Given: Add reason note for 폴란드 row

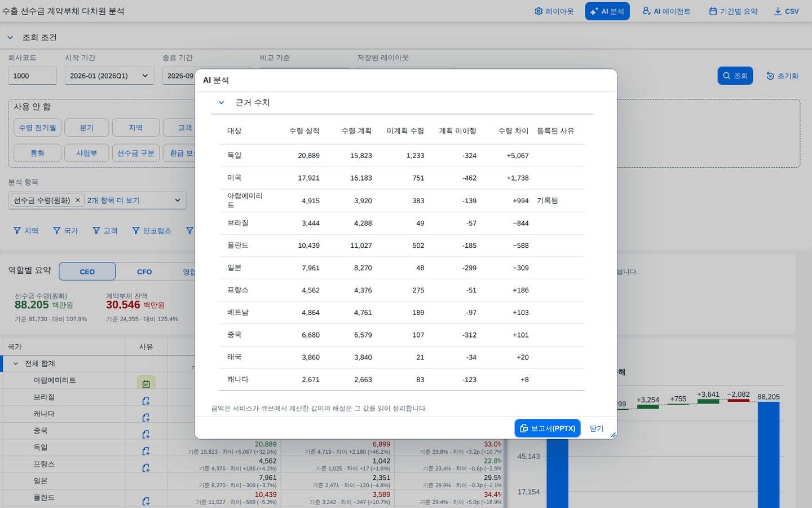Looking at the screenshot, I should (x=146, y=501).
